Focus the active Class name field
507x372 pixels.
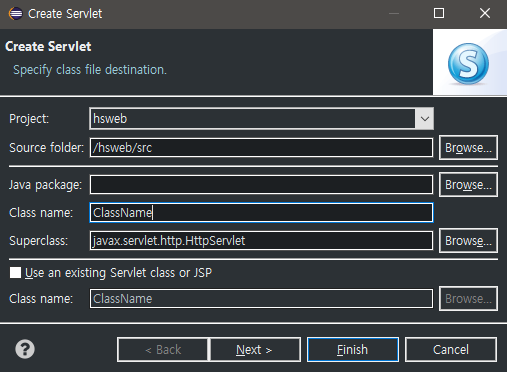coord(261,213)
